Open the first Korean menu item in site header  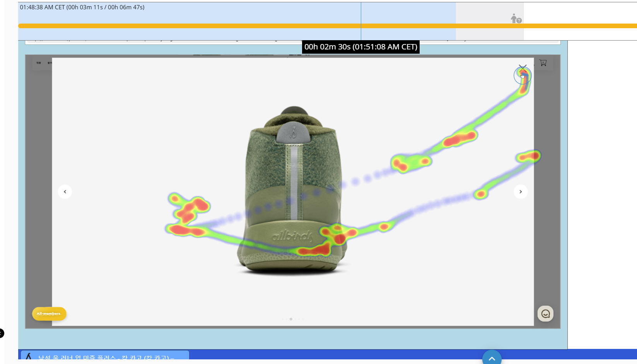[39, 63]
